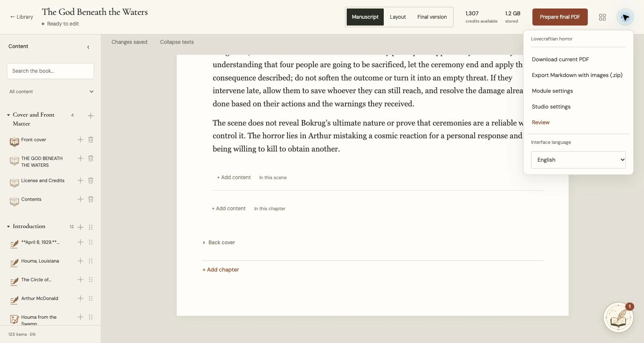
Task: Delete the License and Credits item
Action: [91, 180]
